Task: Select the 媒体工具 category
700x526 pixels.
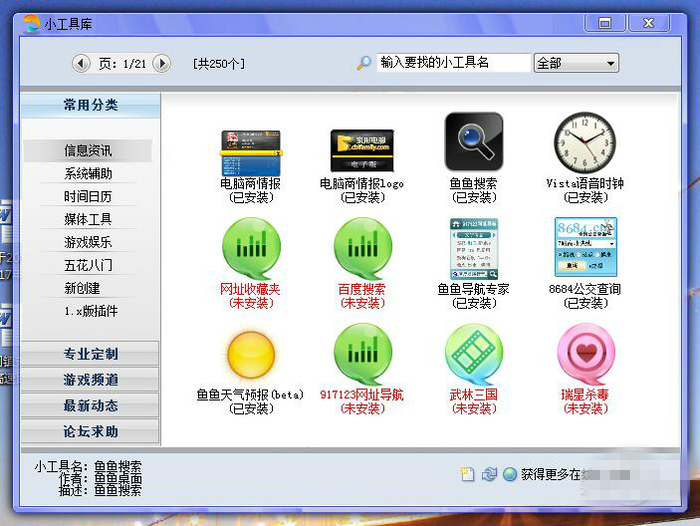Action: pyautogui.click(x=88, y=219)
